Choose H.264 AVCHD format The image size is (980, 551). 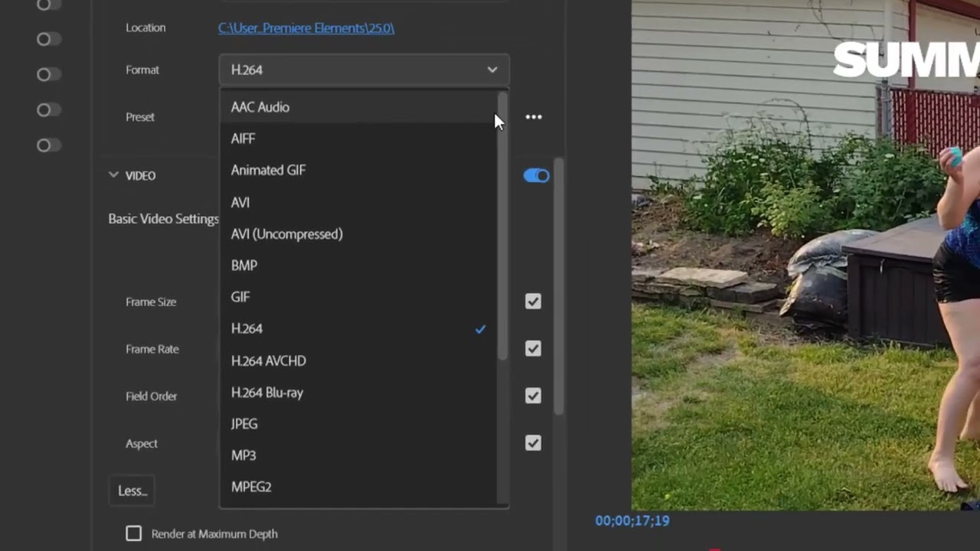(358, 360)
